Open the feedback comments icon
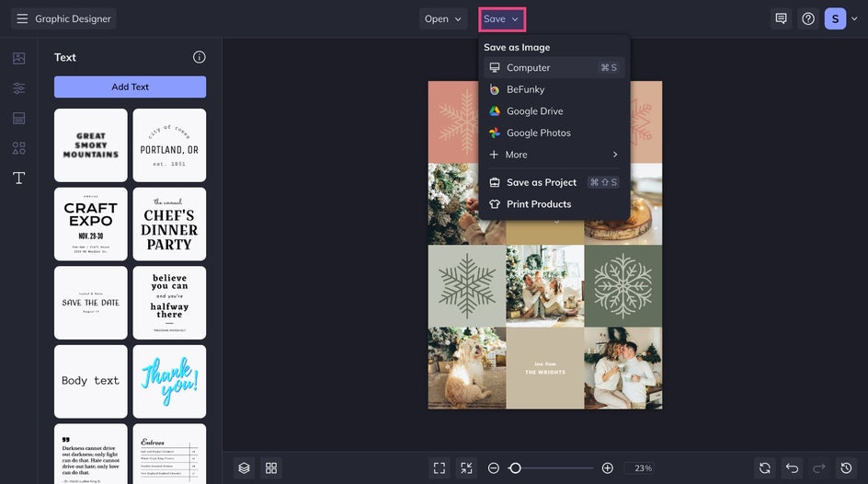The width and height of the screenshot is (868, 484). pyautogui.click(x=781, y=18)
